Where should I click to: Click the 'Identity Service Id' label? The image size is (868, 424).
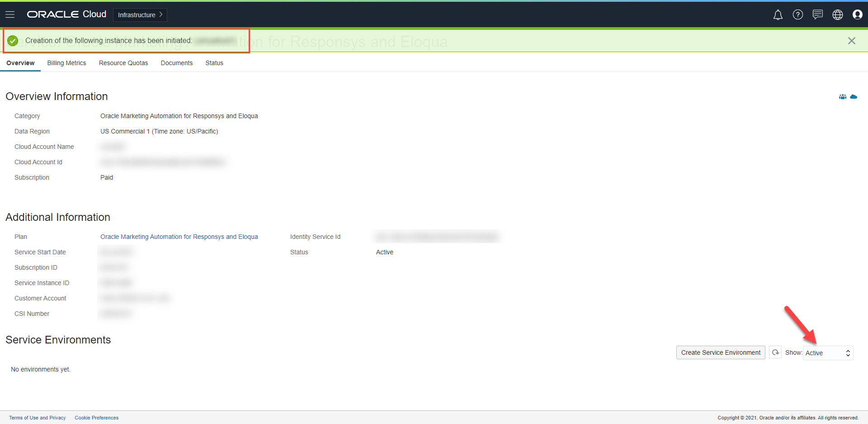coord(316,237)
